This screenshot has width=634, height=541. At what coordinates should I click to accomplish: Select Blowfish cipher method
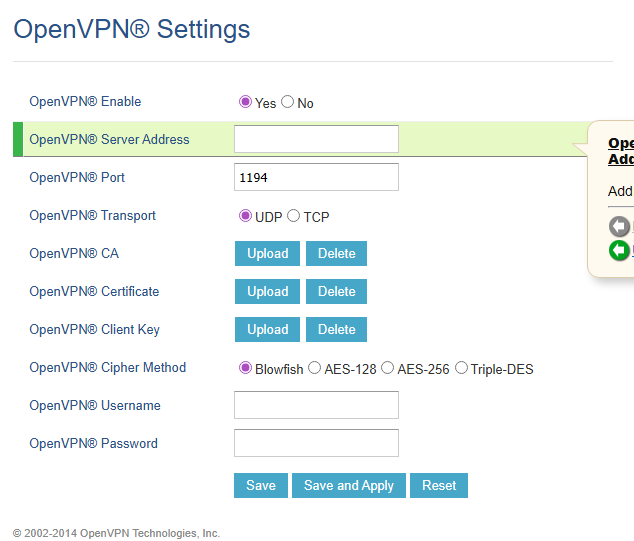(245, 368)
